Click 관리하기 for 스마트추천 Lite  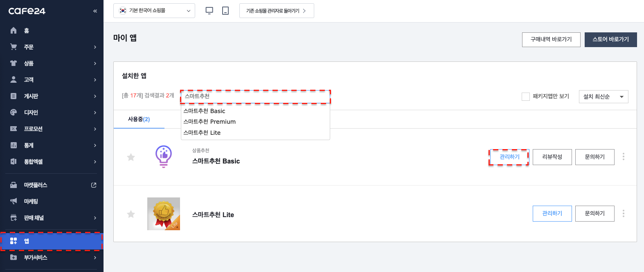pos(552,213)
